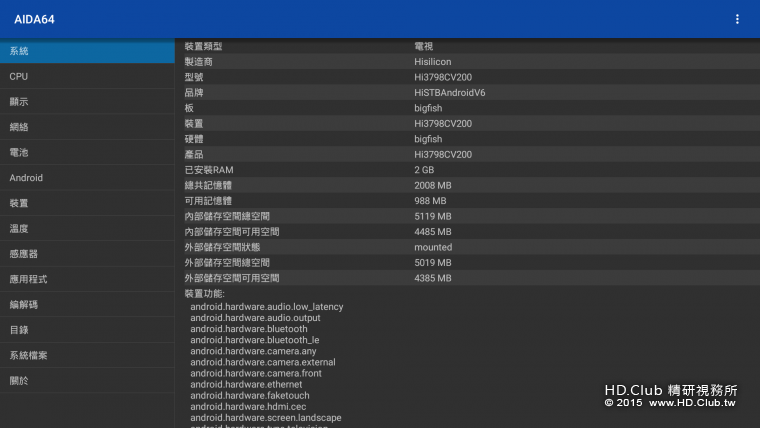Open the Android section

(87, 178)
